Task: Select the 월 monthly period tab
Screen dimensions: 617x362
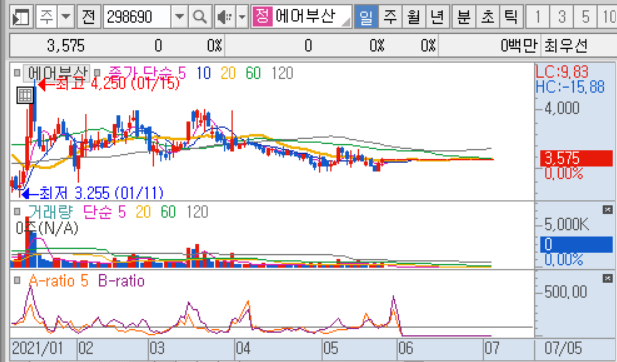Action: tap(414, 17)
